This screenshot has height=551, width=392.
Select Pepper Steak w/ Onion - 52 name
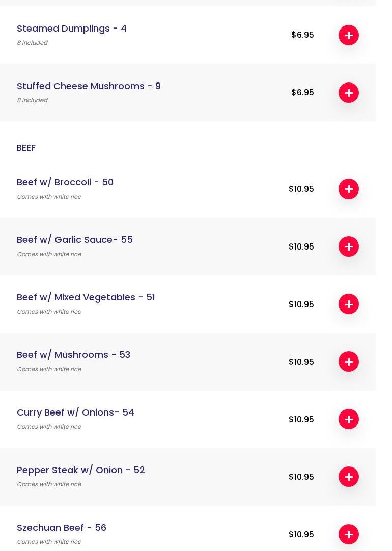[80, 470]
